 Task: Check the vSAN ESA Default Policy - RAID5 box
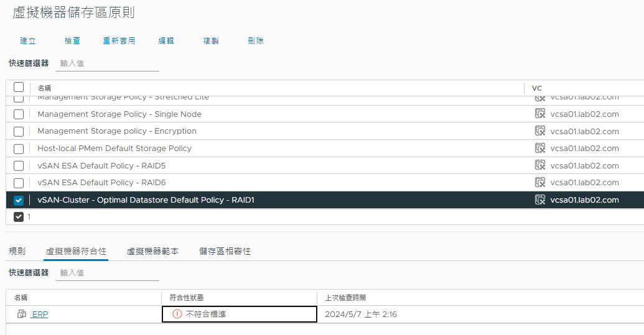click(x=19, y=166)
